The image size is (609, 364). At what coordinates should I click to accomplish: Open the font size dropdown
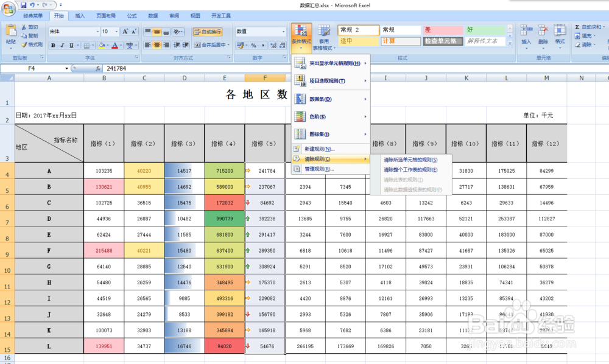[x=116, y=32]
